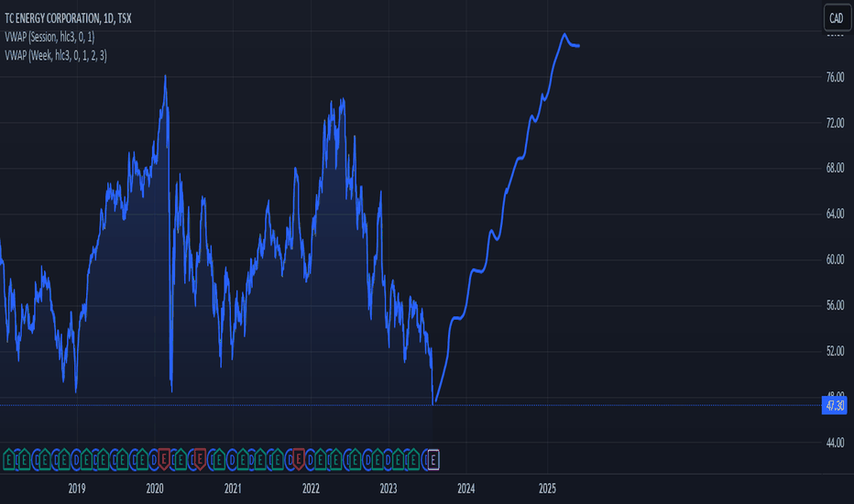
Task: Open the red earnings marker between 2020 and 2021
Action: point(200,460)
